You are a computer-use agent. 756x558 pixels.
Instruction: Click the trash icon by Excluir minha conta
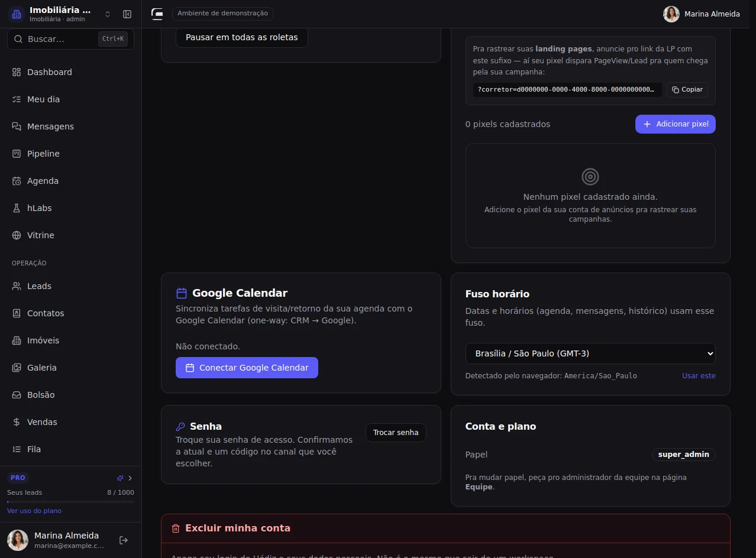tap(176, 528)
